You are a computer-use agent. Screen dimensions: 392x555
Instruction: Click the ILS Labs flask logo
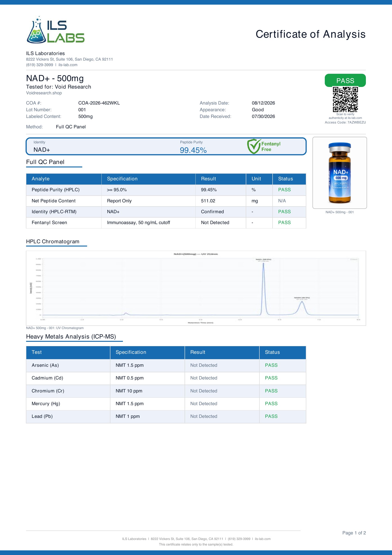(x=55, y=30)
